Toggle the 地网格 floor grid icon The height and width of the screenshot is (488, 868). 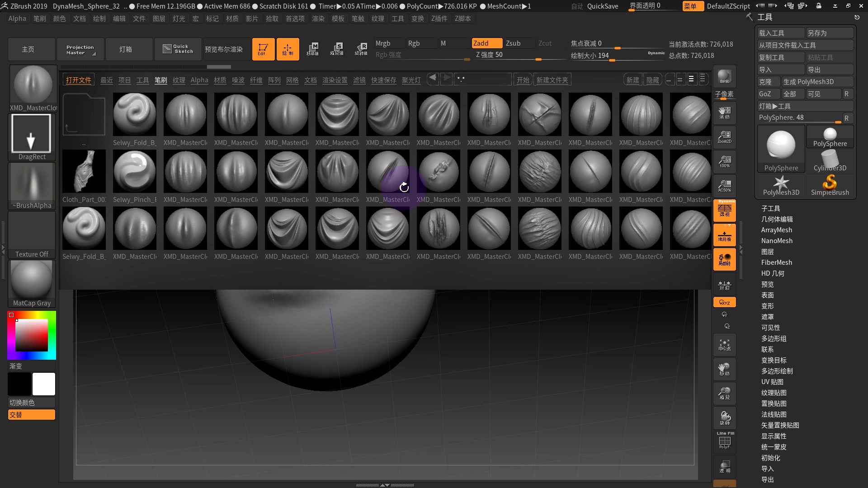pyautogui.click(x=724, y=235)
